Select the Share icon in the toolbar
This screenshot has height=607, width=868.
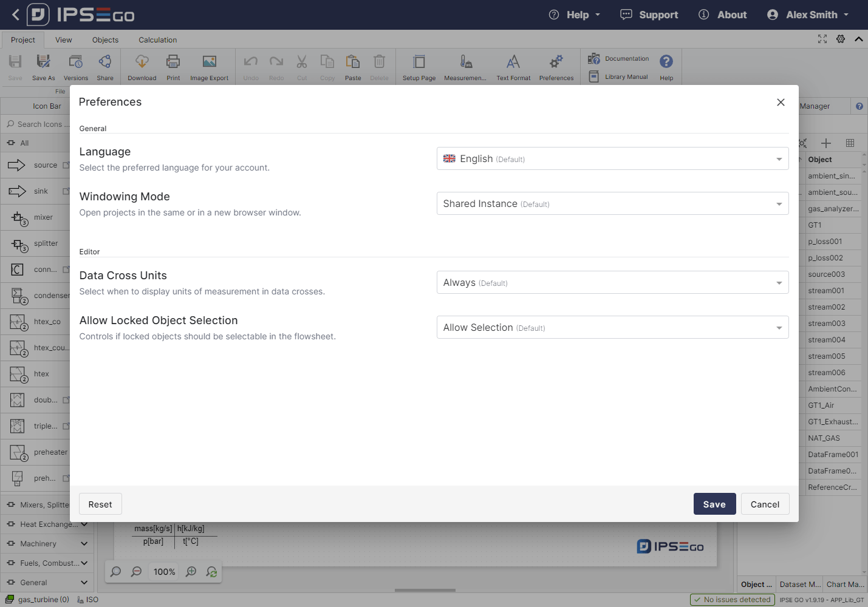104,66
